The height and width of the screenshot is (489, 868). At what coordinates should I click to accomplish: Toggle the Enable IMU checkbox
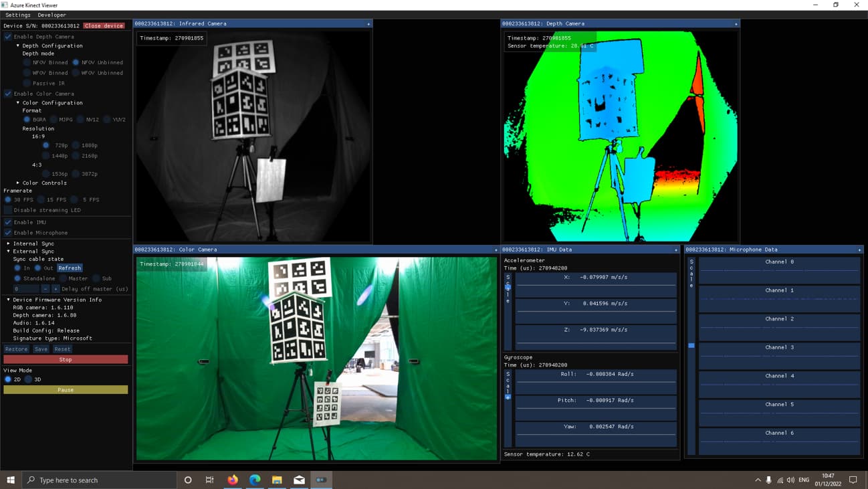point(8,222)
